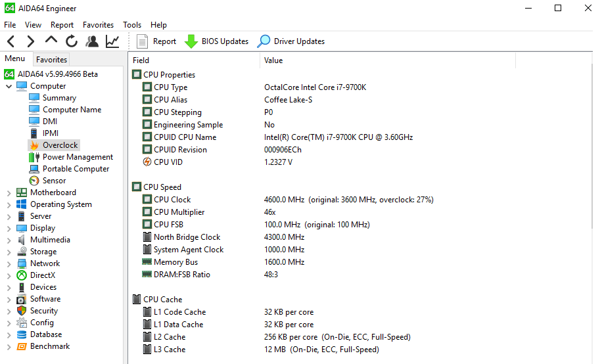602x364 pixels.
Task: Select the Computer Name page
Action: click(72, 110)
